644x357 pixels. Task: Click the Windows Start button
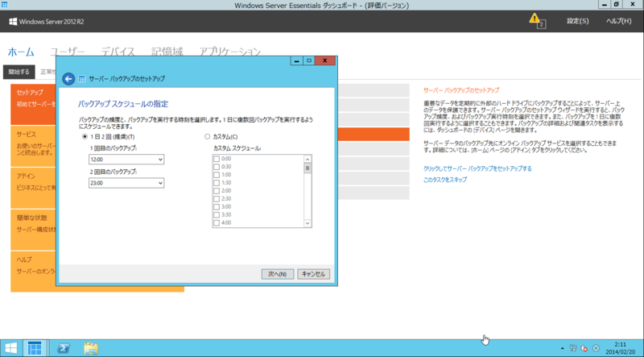tap(10, 348)
